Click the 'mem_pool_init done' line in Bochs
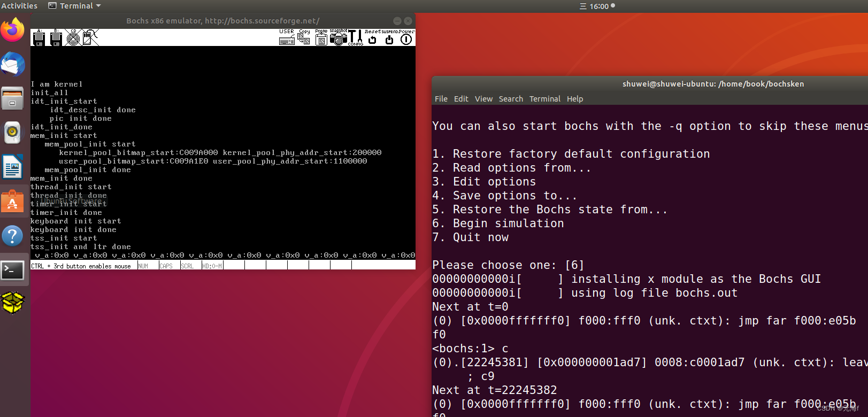Screen dimensions: 868x417 click(x=88, y=170)
